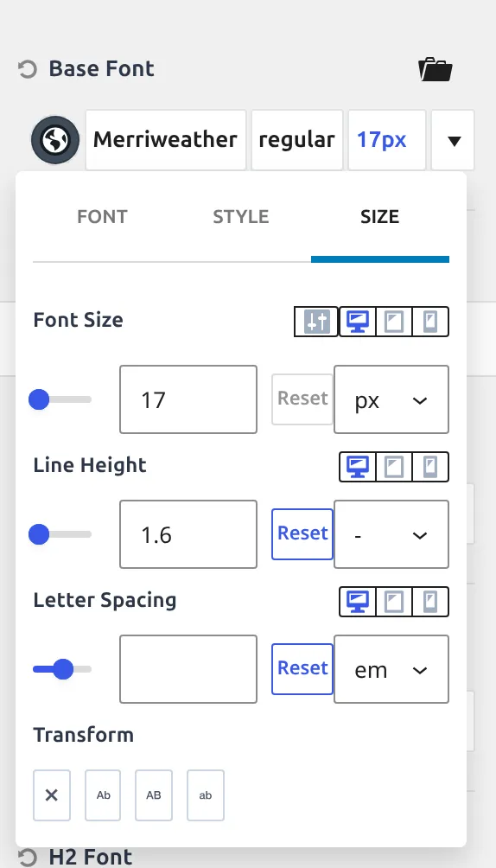Screen dimensions: 496x868
Task: Reset the Letter Spacing value
Action: coord(302,669)
